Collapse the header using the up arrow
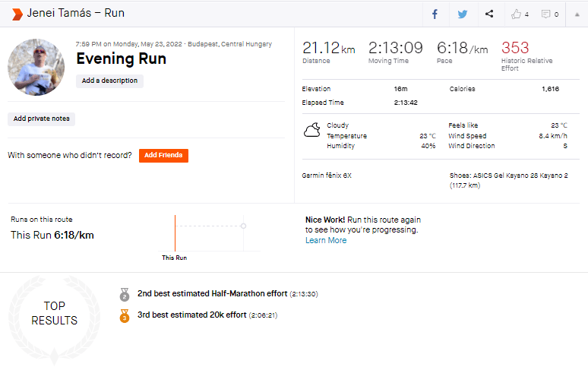Viewport: 588px width, 367px height. (576, 14)
